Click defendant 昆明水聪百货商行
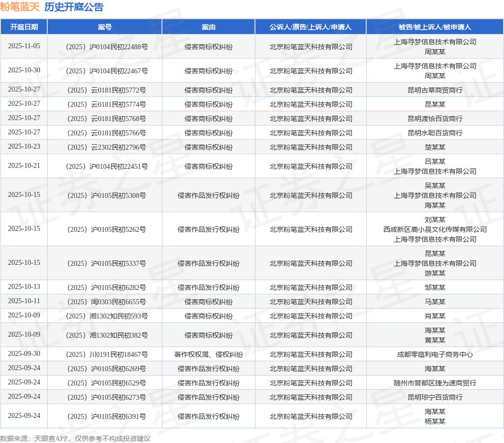 click(x=435, y=133)
